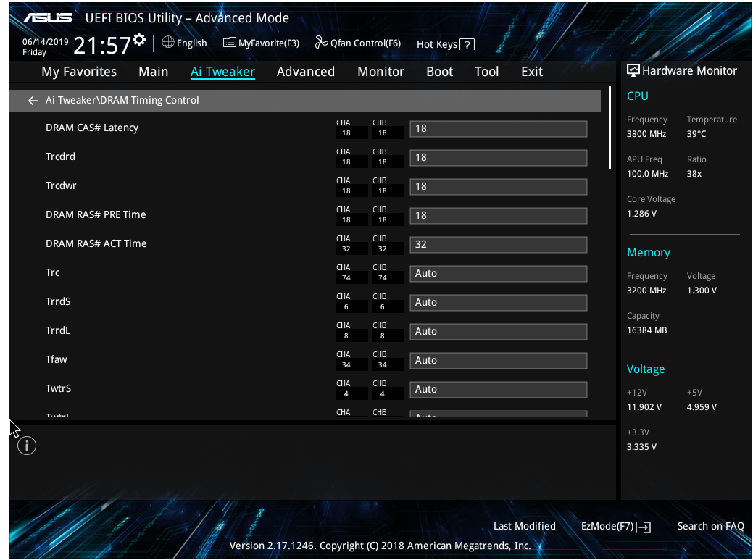Click the globe language icon
This screenshot has height=560, width=753.
167,42
